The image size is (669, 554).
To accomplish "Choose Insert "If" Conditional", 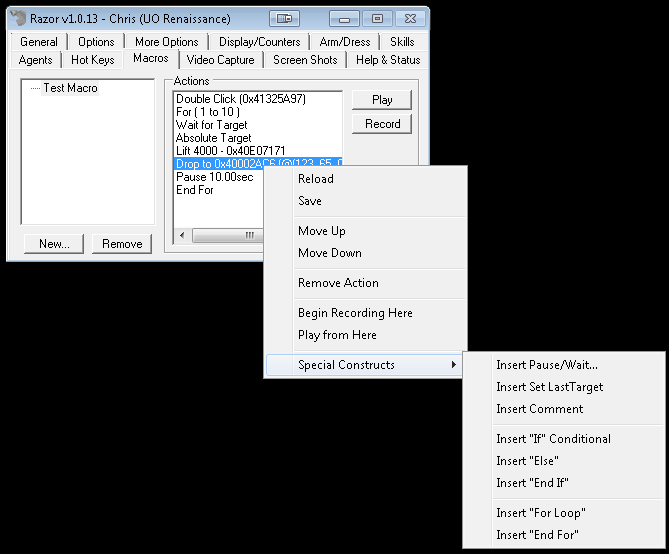I will [x=564, y=439].
